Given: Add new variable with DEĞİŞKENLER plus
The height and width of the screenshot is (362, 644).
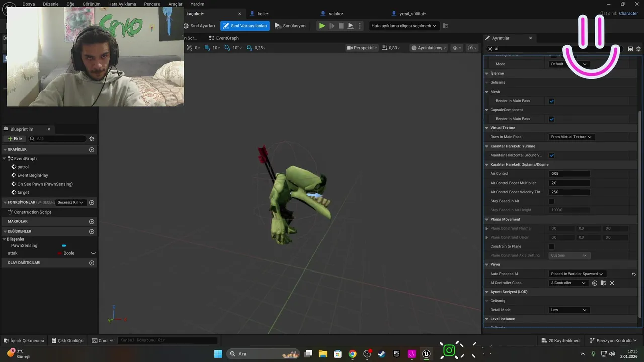Looking at the screenshot, I should point(92,231).
